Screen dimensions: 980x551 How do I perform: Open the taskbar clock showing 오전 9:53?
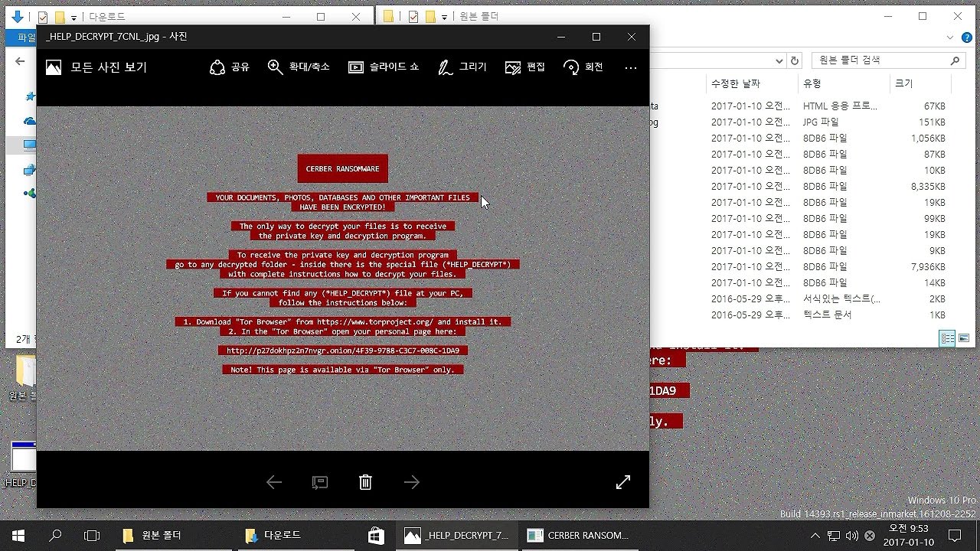point(908,535)
